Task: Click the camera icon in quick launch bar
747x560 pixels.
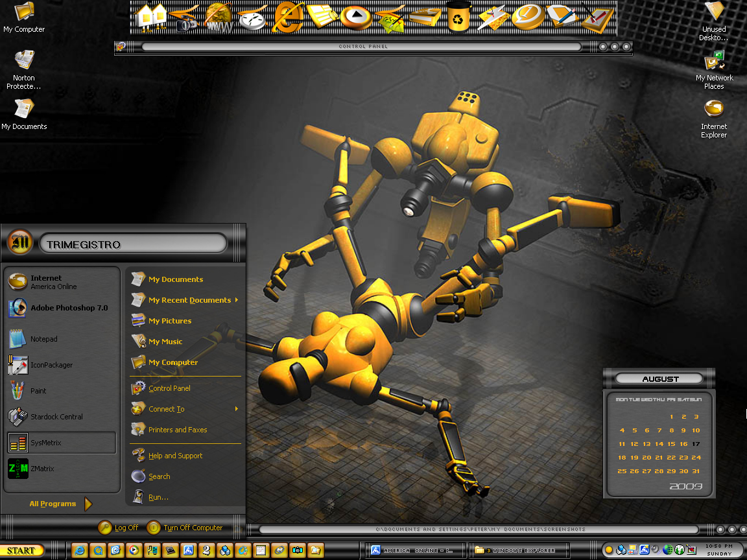Action: click(297, 550)
